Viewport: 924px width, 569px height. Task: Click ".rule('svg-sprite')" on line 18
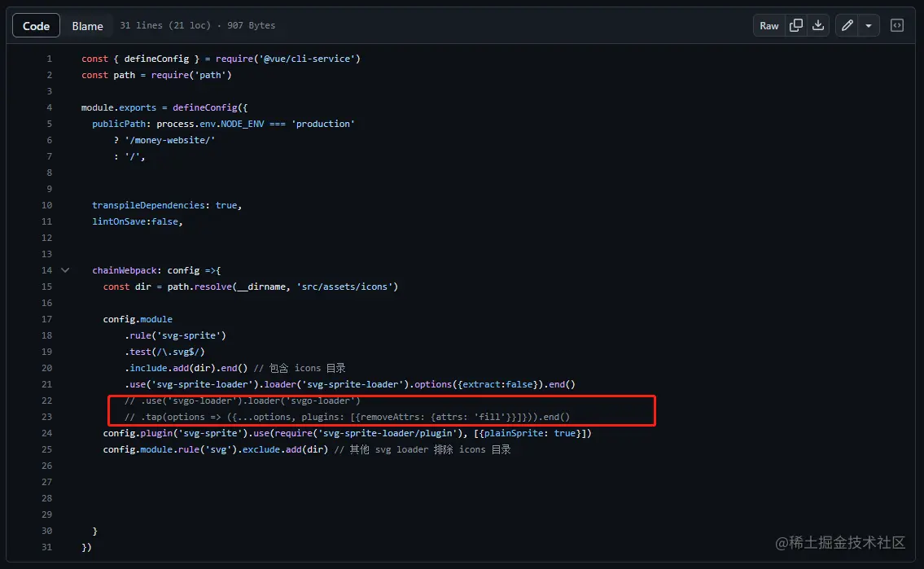point(175,335)
